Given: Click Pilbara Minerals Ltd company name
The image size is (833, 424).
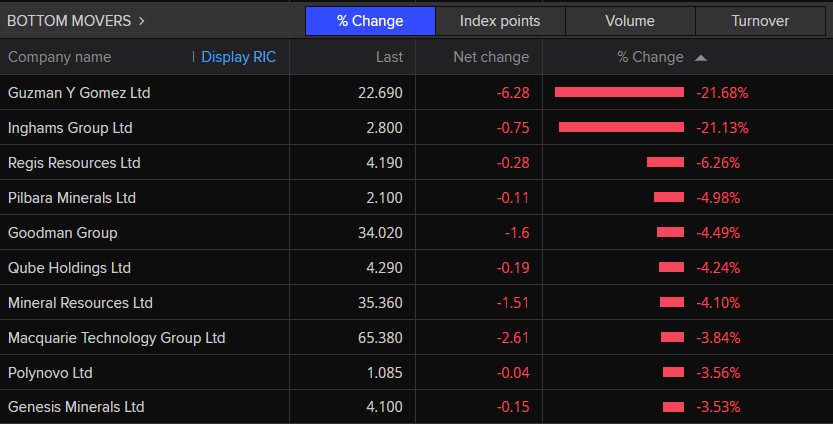Looking at the screenshot, I should [72, 198].
